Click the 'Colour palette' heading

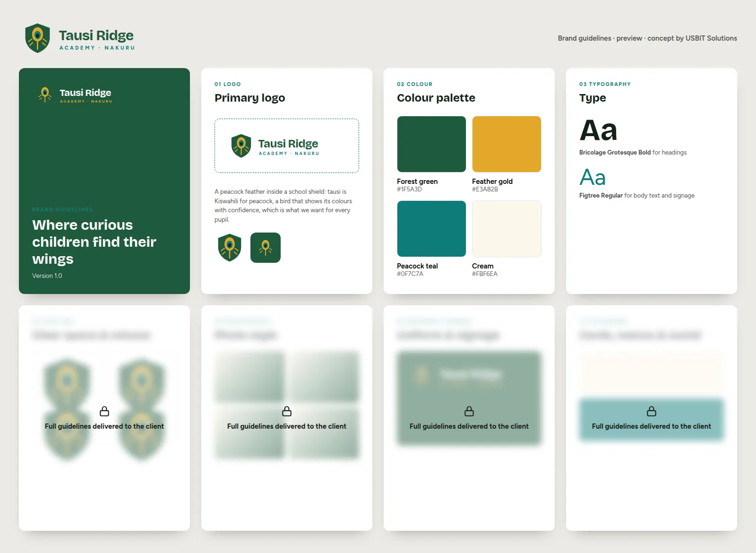point(436,98)
